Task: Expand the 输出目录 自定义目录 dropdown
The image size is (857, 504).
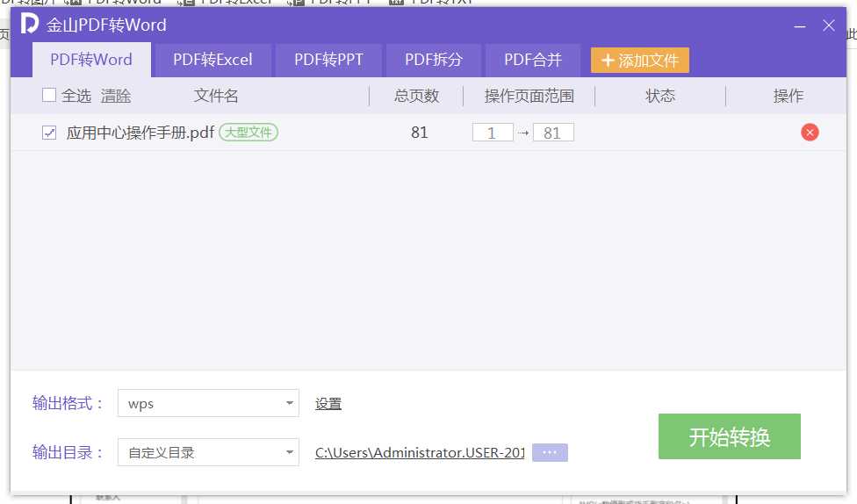Action: pyautogui.click(x=208, y=453)
